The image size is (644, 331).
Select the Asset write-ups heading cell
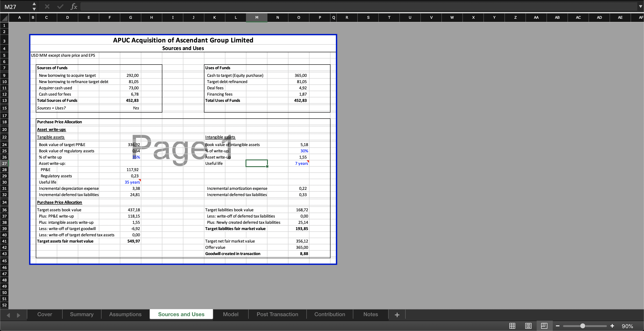click(51, 129)
